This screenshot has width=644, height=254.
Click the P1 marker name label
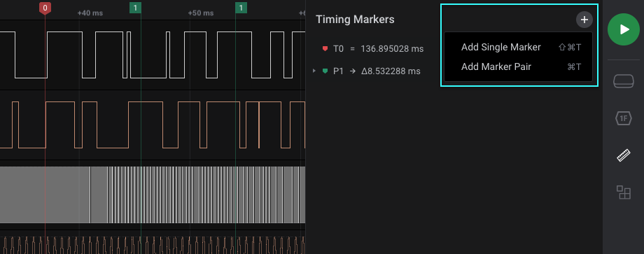click(x=338, y=71)
